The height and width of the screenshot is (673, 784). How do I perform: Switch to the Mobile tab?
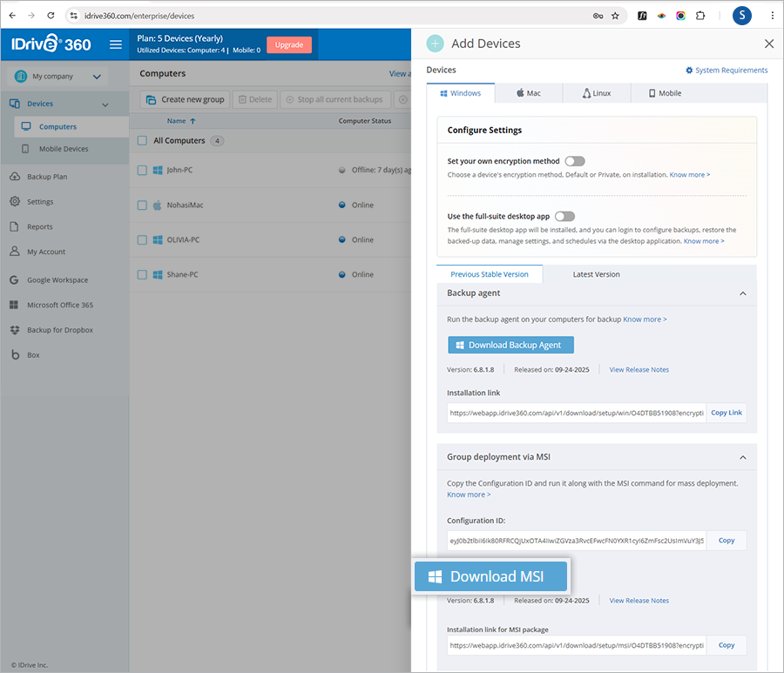tap(665, 93)
